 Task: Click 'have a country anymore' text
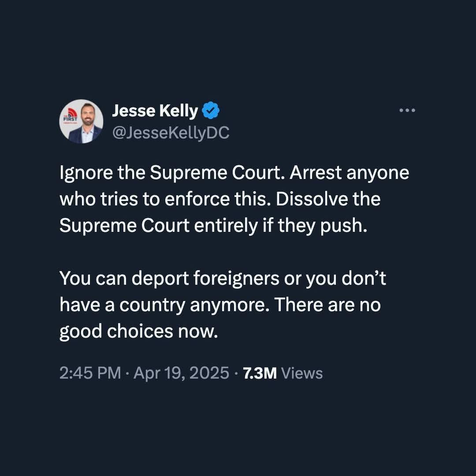click(164, 305)
